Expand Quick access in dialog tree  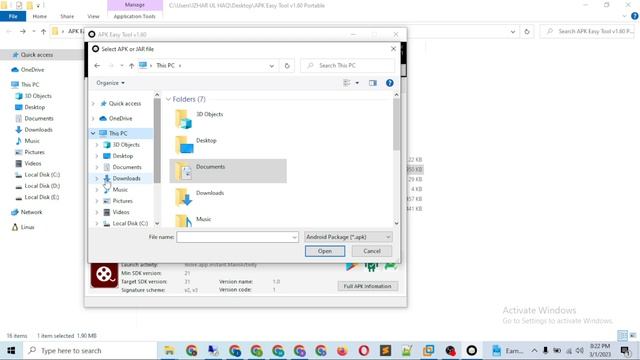tap(93, 104)
